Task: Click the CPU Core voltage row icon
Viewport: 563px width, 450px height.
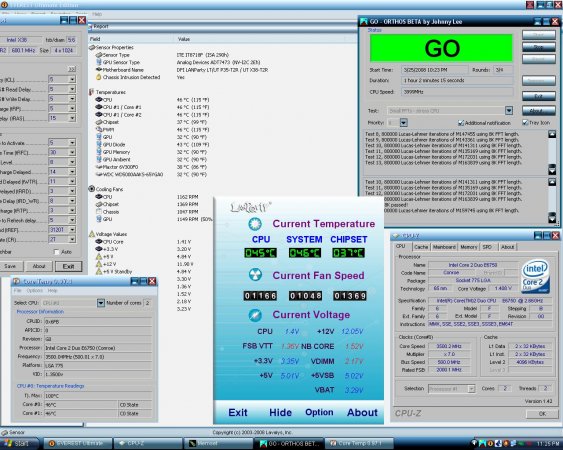Action: tap(99, 241)
